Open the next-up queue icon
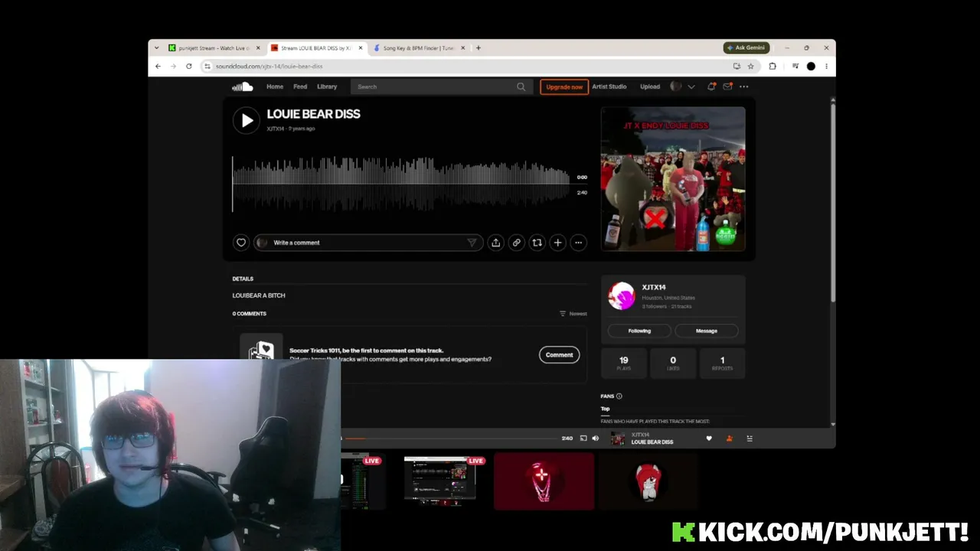Image resolution: width=980 pixels, height=551 pixels. pos(750,439)
